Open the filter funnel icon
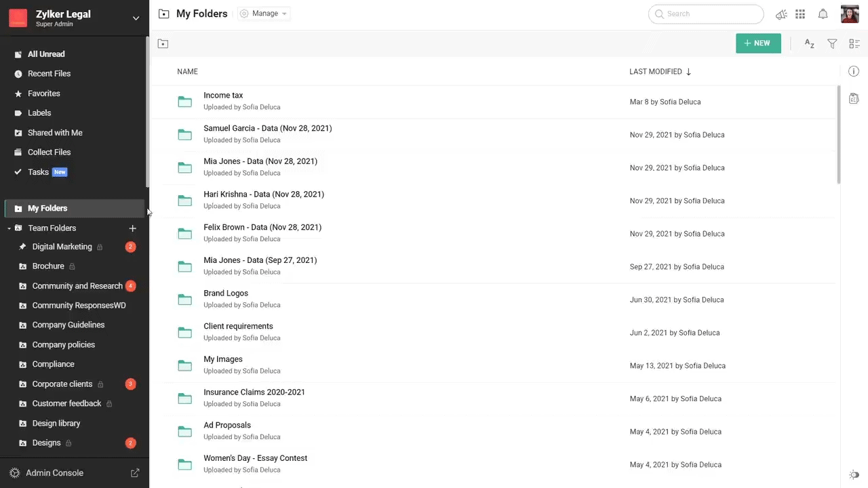Image resolution: width=868 pixels, height=488 pixels. pos(832,43)
